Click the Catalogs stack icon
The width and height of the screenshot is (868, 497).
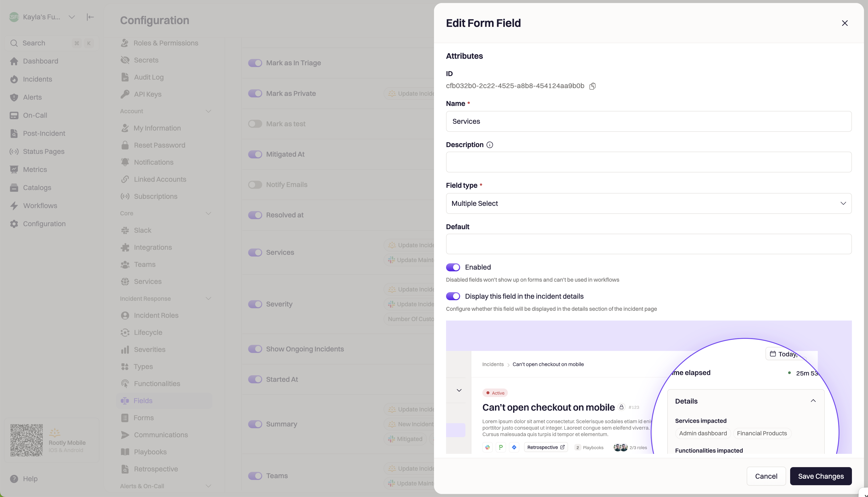tap(14, 188)
